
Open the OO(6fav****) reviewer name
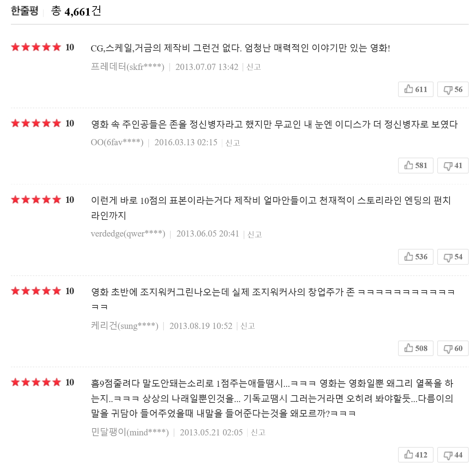tap(117, 142)
